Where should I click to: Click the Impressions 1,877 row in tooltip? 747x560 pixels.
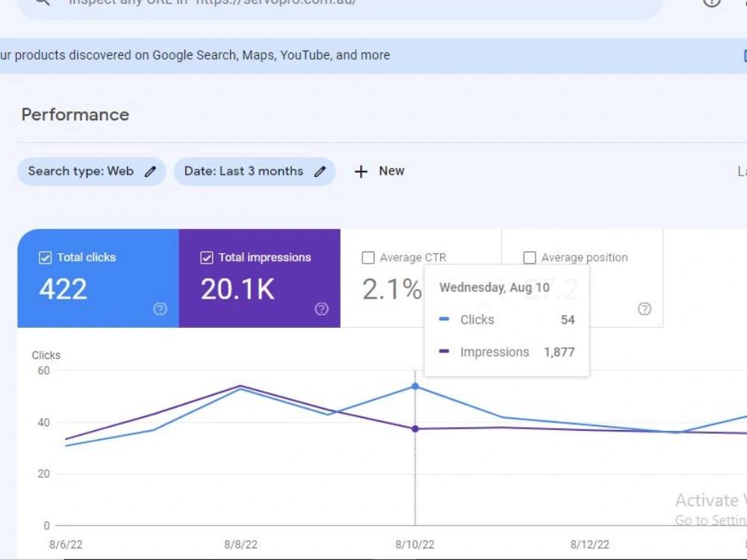click(x=506, y=352)
